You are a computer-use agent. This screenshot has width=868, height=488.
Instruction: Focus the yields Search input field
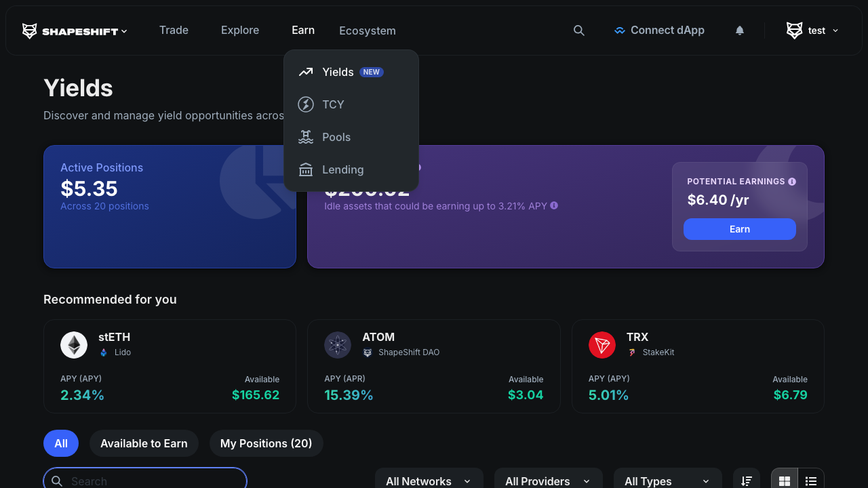(x=153, y=481)
